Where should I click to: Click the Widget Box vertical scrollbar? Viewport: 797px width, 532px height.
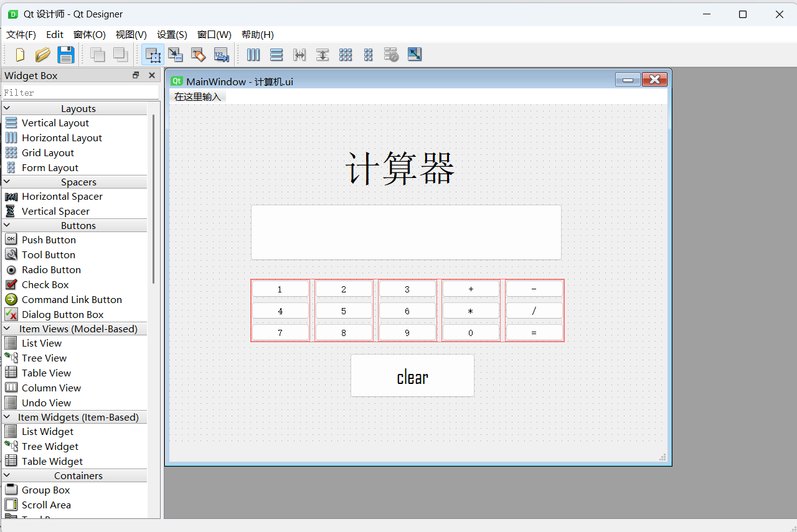(154, 199)
